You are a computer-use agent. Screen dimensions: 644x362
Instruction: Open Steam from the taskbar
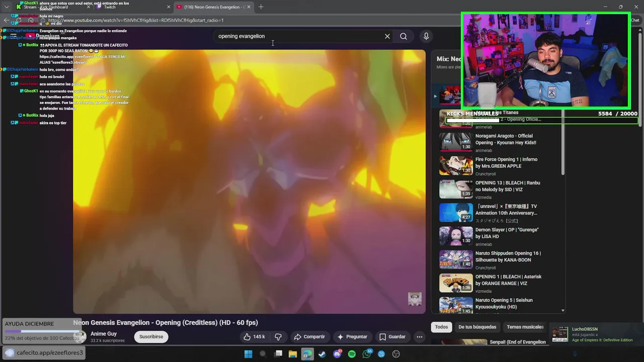(322, 354)
